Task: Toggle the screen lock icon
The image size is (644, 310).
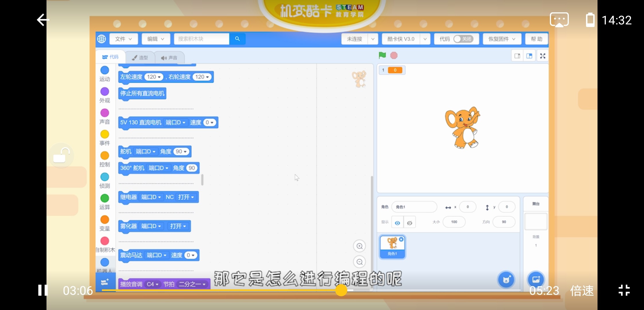Action: click(x=61, y=156)
